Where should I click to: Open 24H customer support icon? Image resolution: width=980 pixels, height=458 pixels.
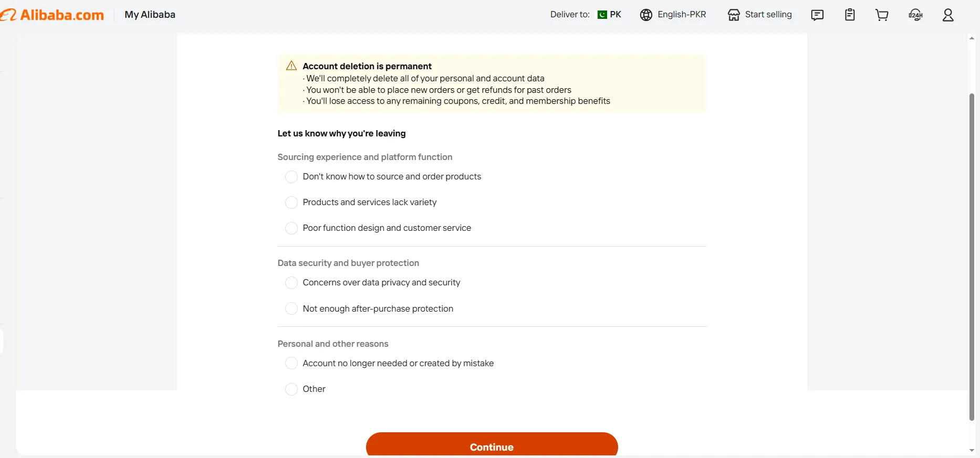coord(915,15)
